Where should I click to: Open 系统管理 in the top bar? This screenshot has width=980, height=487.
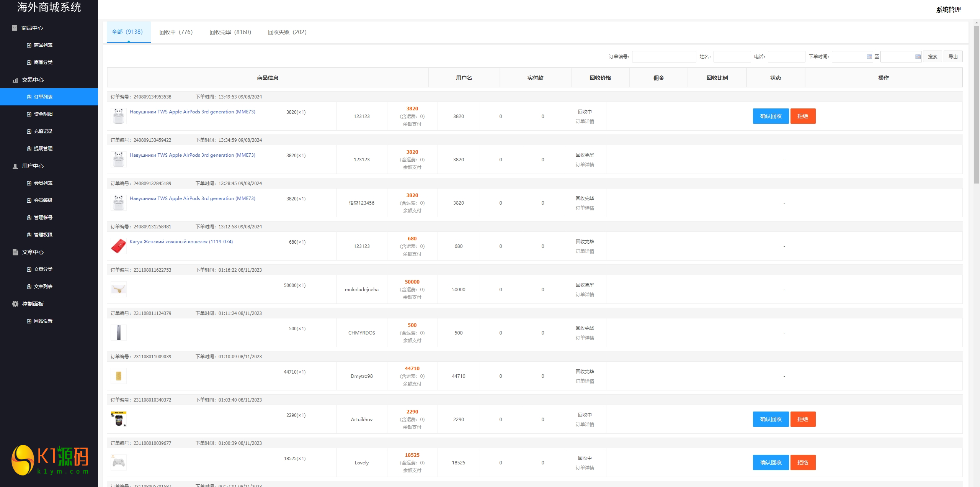[x=948, y=10]
